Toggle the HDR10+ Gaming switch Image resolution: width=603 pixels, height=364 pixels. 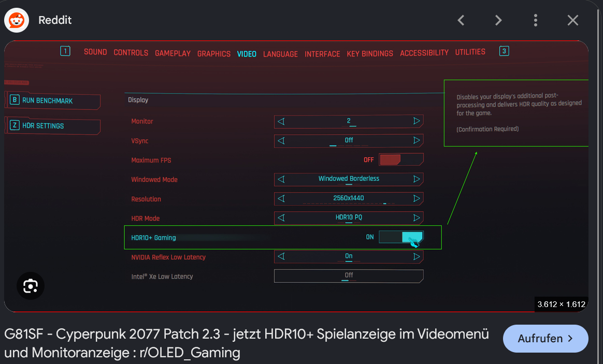pyautogui.click(x=401, y=237)
